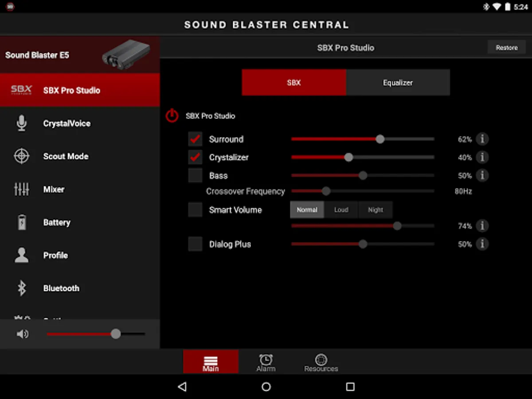This screenshot has width=532, height=399.
Task: Switch to the SBX tab
Action: [x=294, y=82]
